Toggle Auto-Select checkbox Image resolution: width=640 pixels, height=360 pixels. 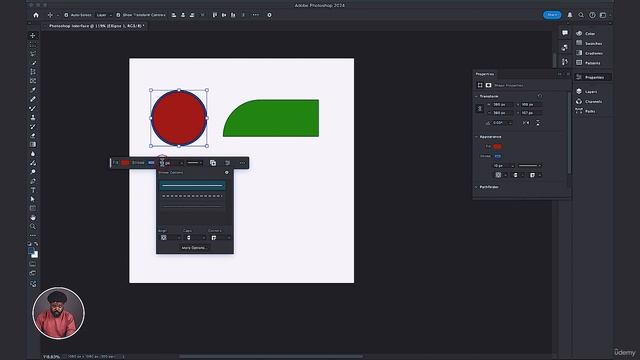[x=66, y=15]
